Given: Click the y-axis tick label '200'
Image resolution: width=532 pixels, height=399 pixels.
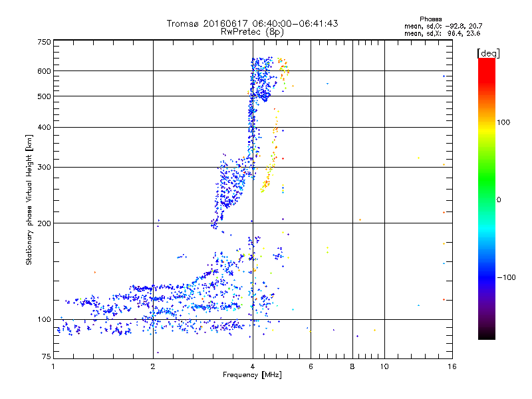Looking at the screenshot, I should [x=44, y=223].
